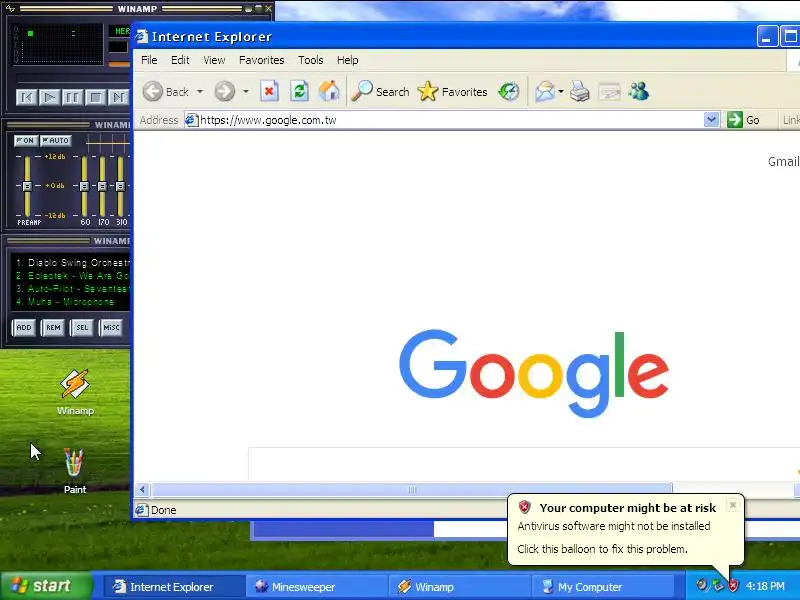Select Auto-Pilot playlist track three
The height and width of the screenshot is (600, 800).
pos(72,289)
